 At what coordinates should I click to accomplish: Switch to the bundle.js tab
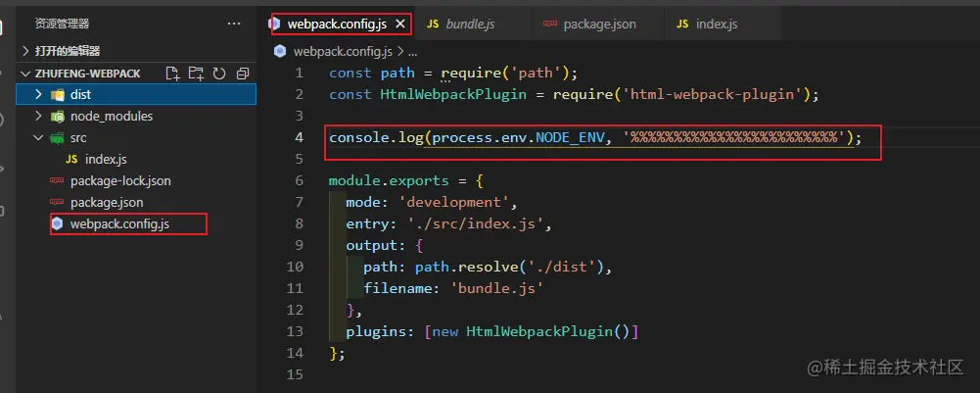(x=471, y=25)
